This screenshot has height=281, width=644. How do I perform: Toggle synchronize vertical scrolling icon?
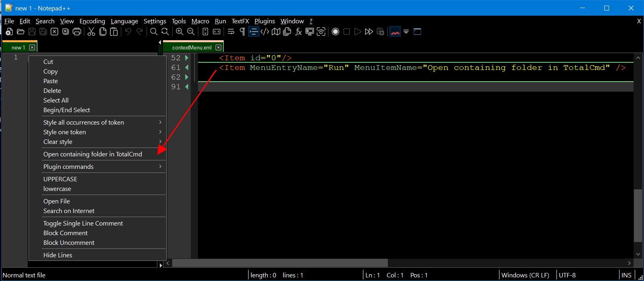tap(205, 32)
